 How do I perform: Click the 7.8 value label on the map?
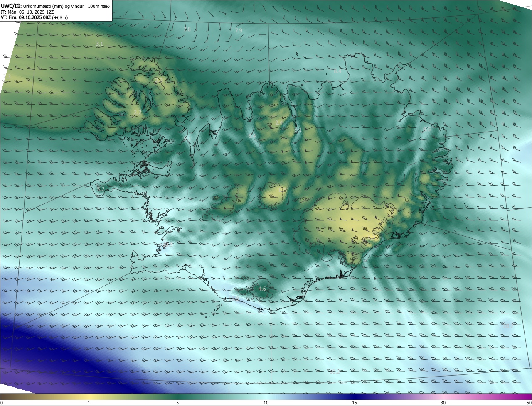(187, 29)
